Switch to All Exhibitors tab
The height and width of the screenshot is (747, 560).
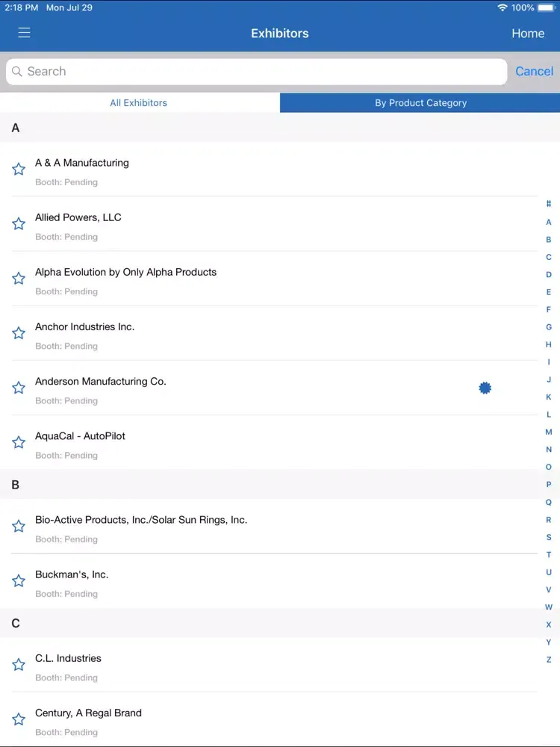(140, 103)
